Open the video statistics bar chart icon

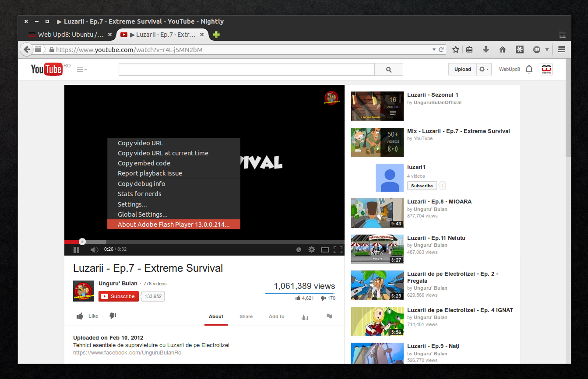305,317
